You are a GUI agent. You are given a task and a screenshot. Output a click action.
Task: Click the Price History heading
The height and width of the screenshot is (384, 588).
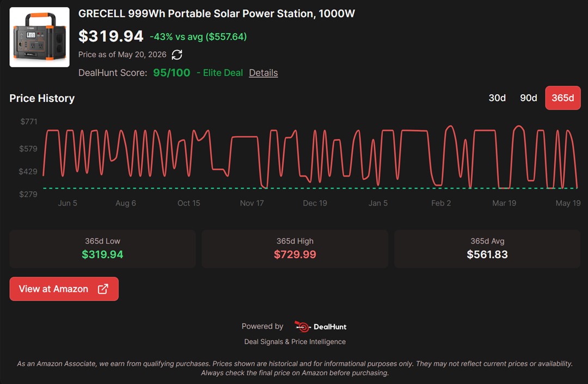pyautogui.click(x=42, y=98)
